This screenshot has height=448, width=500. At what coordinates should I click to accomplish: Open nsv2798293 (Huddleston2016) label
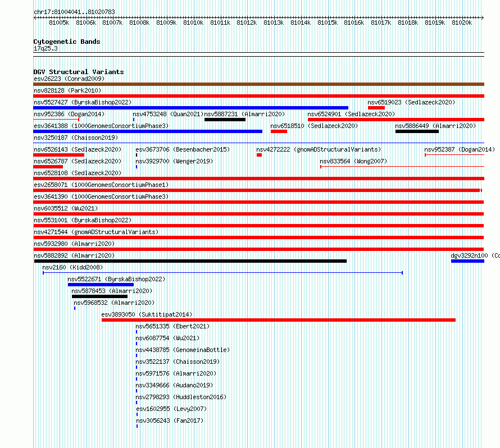click(x=181, y=397)
